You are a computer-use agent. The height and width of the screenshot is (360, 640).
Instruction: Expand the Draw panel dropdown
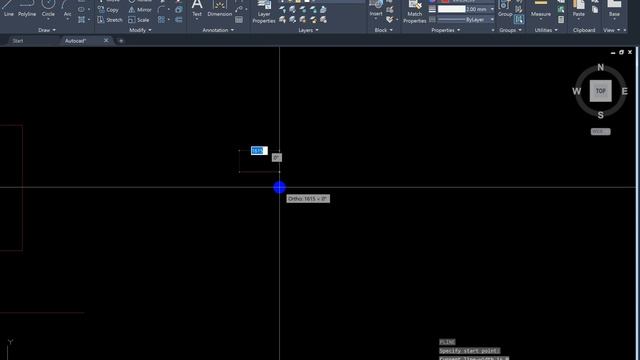click(47, 30)
